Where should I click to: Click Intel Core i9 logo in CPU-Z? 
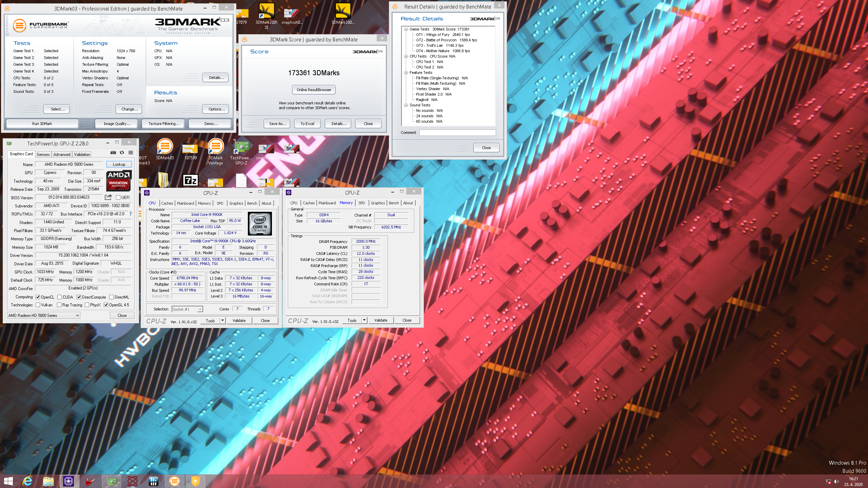260,224
